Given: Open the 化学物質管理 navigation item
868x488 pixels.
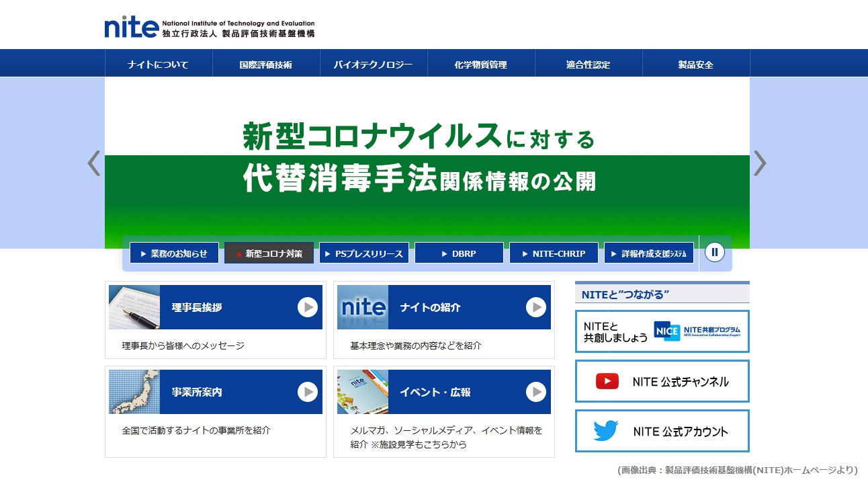Looking at the screenshot, I should point(481,65).
